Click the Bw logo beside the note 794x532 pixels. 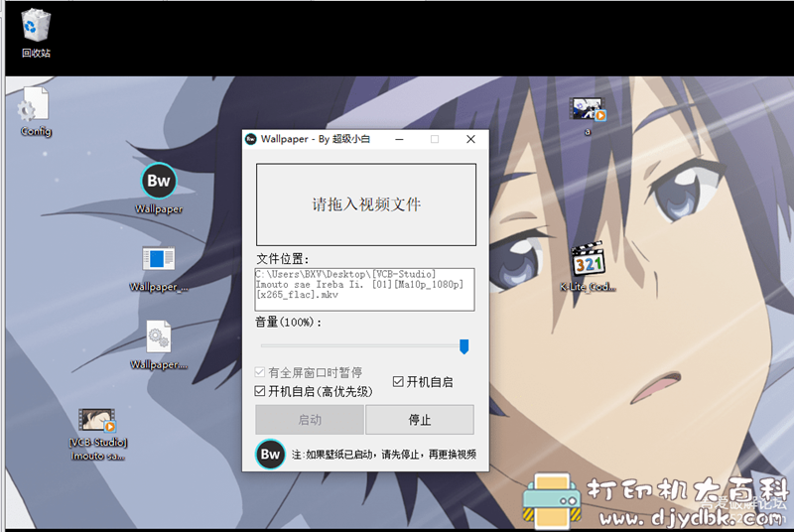pyautogui.click(x=270, y=454)
